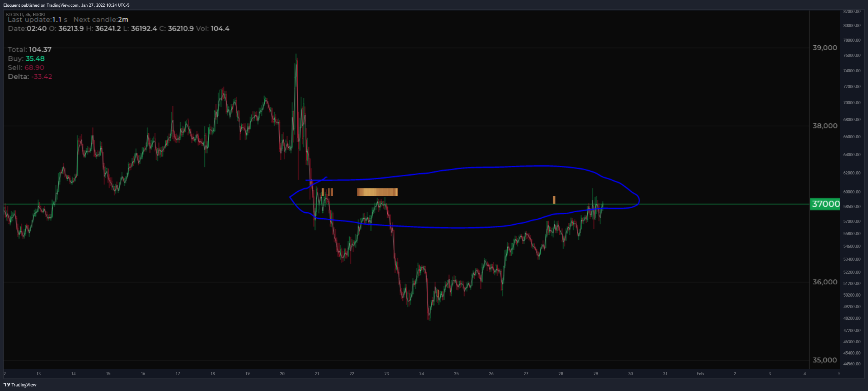Click the green 37000 price label

[825, 204]
